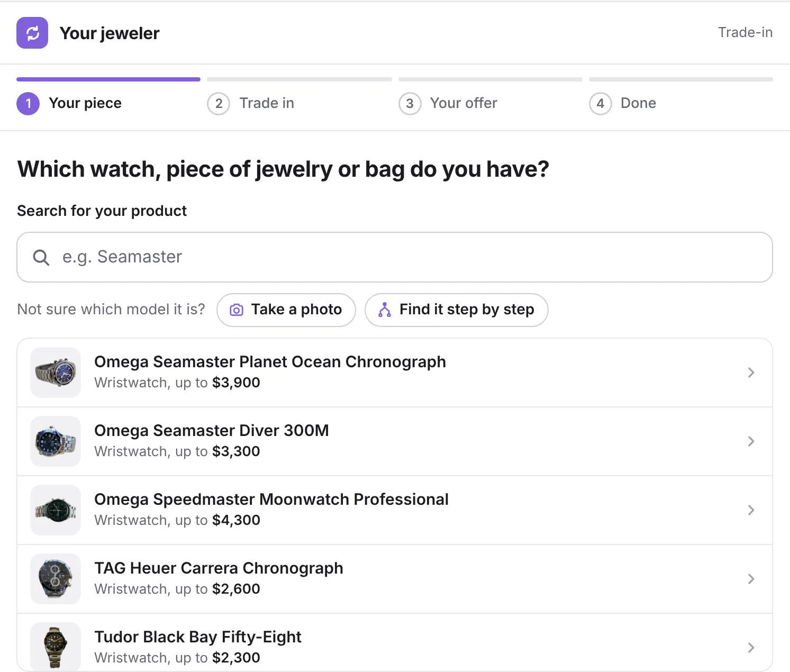This screenshot has height=672, width=790.
Task: Click the $3,900 price text
Action: [x=236, y=383]
